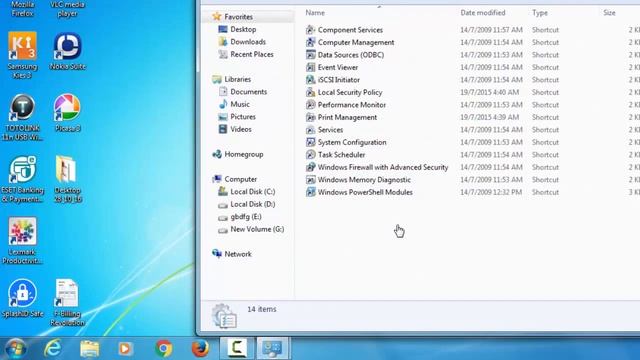Click the 19/7/2015 4:40 AM date cell
This screenshot has height=360, width=640.
coord(489,92)
